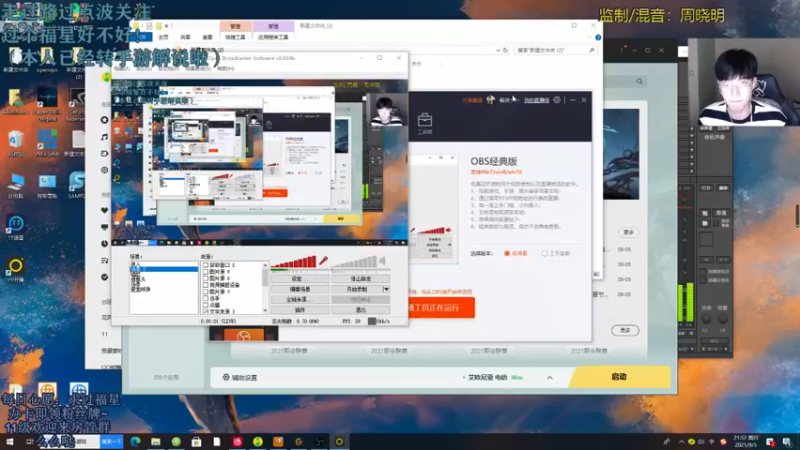The height and width of the screenshot is (450, 800).
Task: Adjust the microphone volume meter in OBS
Action: coord(294,262)
